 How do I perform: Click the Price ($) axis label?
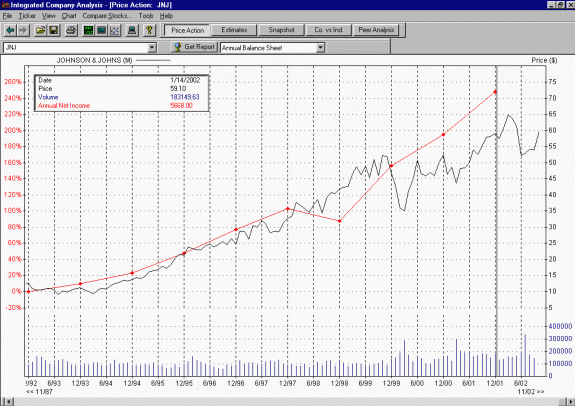(544, 60)
